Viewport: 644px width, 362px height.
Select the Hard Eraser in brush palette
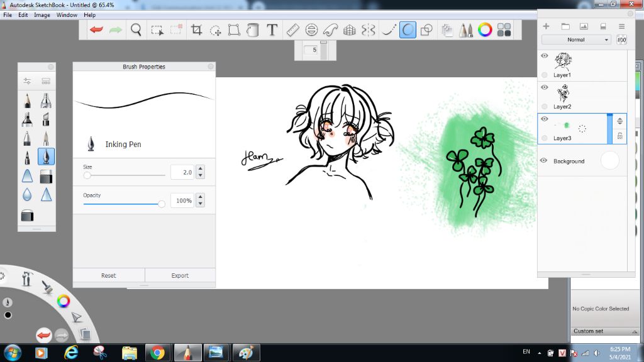pos(46,177)
